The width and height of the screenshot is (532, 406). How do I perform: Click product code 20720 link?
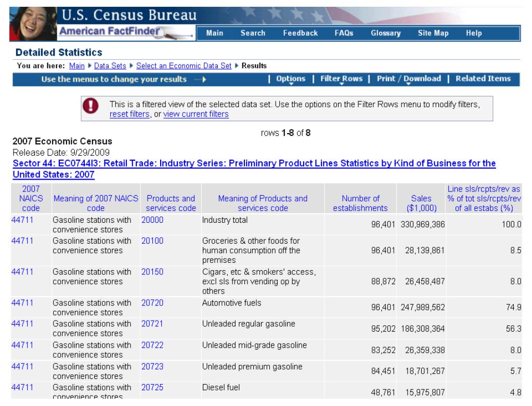point(152,303)
